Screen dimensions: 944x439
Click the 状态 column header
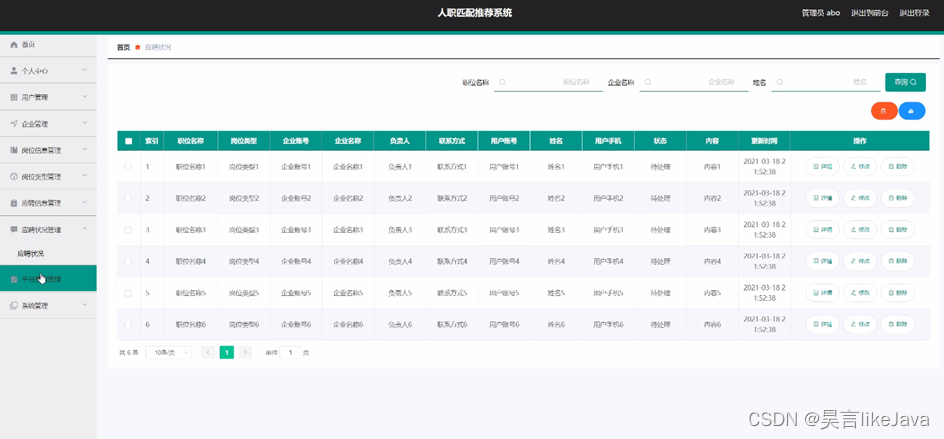660,141
